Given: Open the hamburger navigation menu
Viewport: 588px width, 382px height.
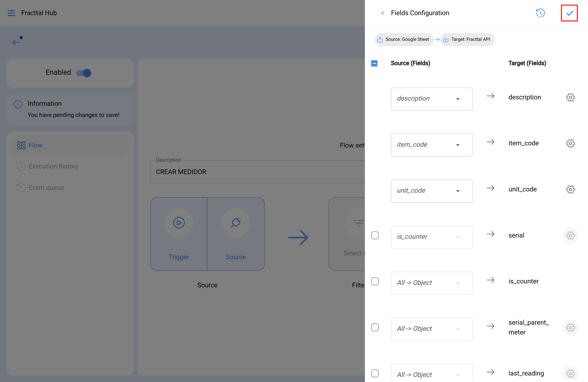Looking at the screenshot, I should tap(11, 13).
